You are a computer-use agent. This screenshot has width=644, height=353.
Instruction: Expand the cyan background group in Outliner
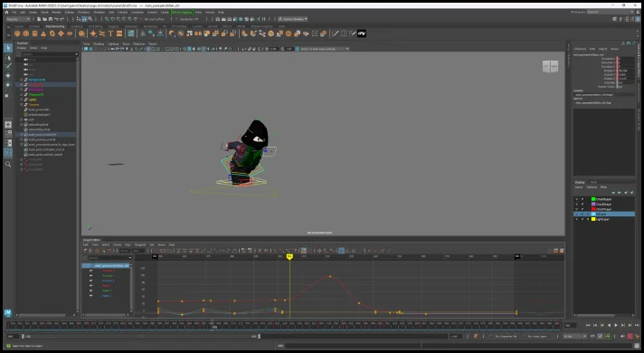(x=22, y=80)
